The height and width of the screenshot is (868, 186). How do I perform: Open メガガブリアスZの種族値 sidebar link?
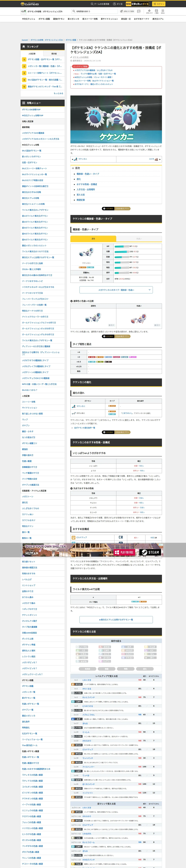[43, 133]
